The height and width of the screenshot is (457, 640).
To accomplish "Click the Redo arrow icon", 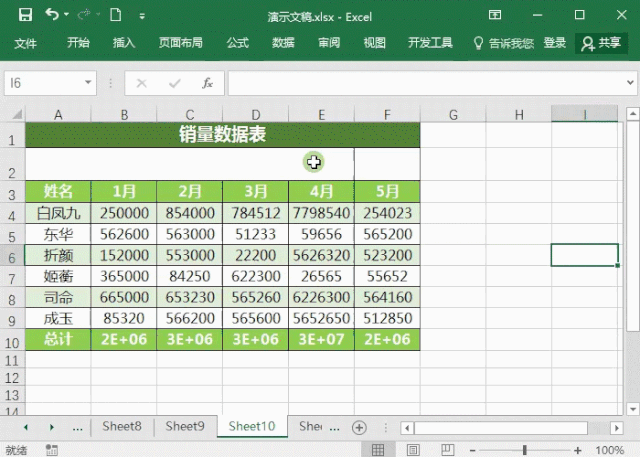I will tap(84, 15).
